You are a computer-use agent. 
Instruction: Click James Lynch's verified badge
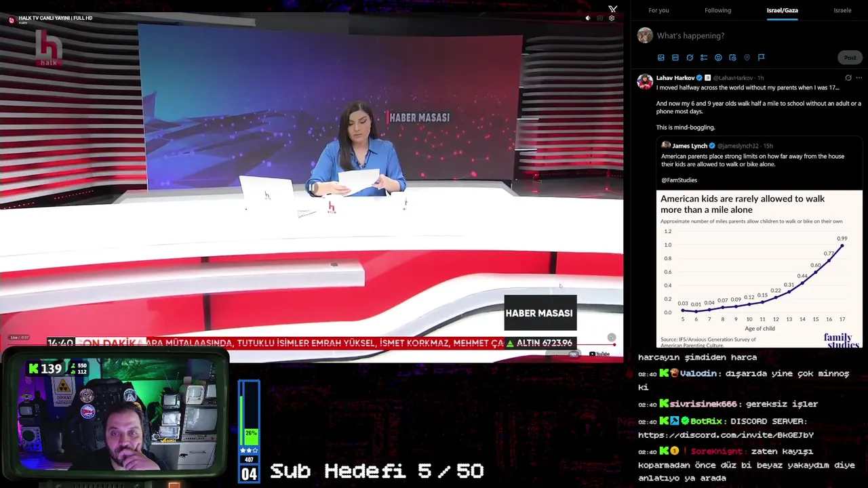712,146
